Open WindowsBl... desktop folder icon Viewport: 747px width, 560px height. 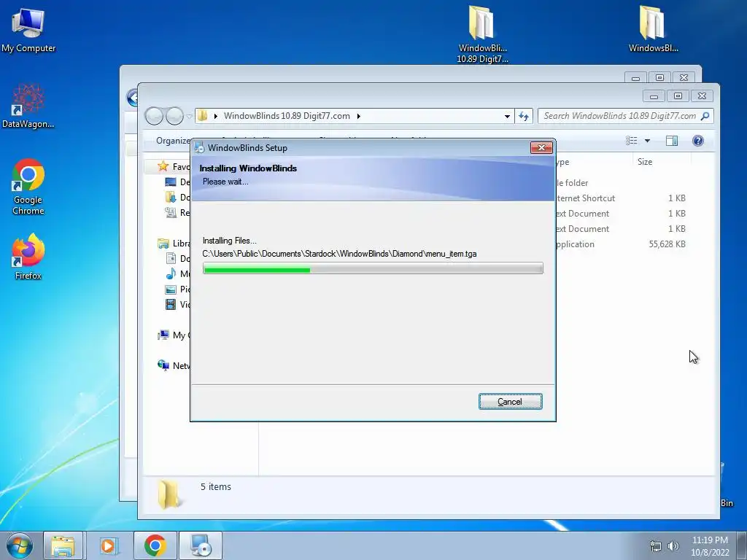[x=653, y=28]
